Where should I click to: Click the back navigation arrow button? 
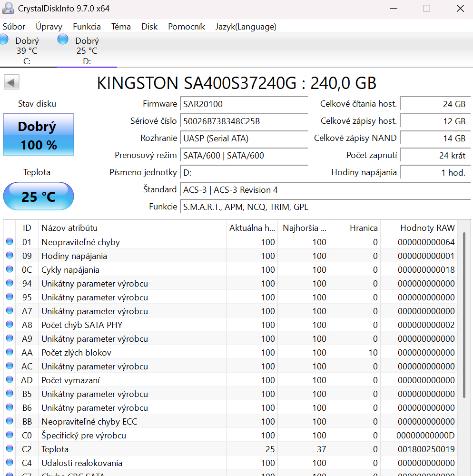click(11, 82)
